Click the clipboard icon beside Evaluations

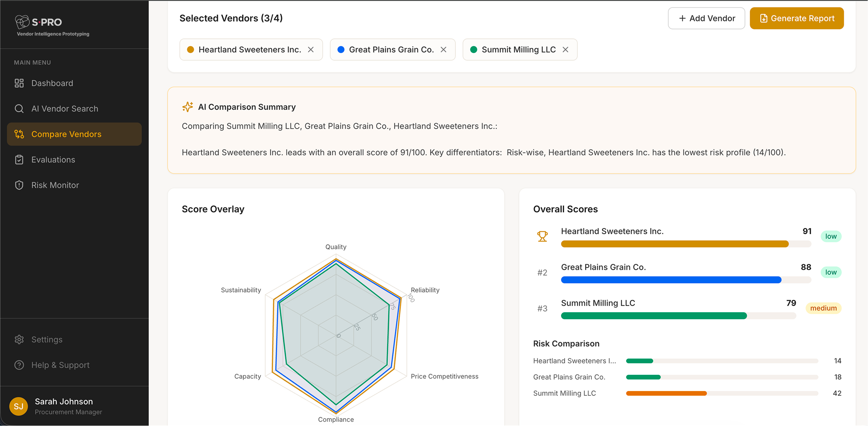click(19, 159)
